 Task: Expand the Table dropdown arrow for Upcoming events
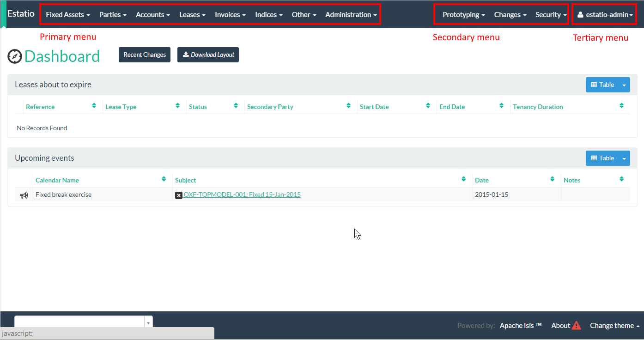(624, 158)
